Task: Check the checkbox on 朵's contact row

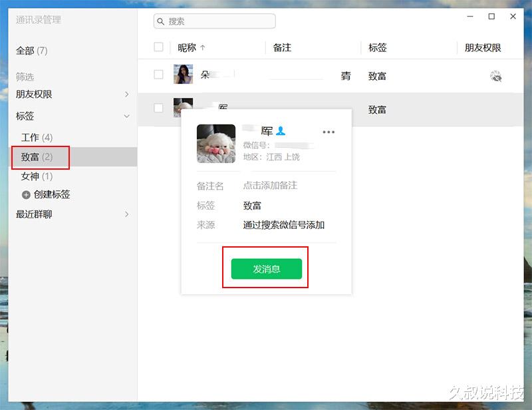Action: [157, 74]
